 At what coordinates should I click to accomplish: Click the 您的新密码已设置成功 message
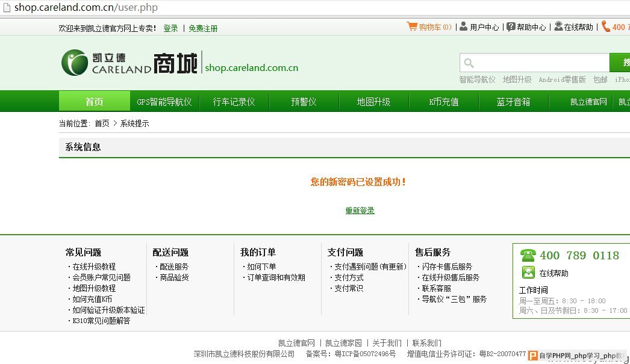(358, 182)
